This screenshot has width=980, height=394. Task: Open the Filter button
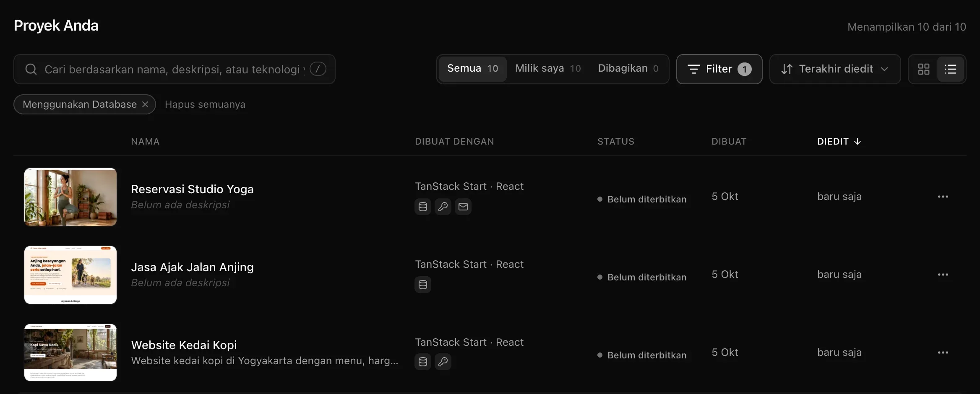[x=719, y=69]
